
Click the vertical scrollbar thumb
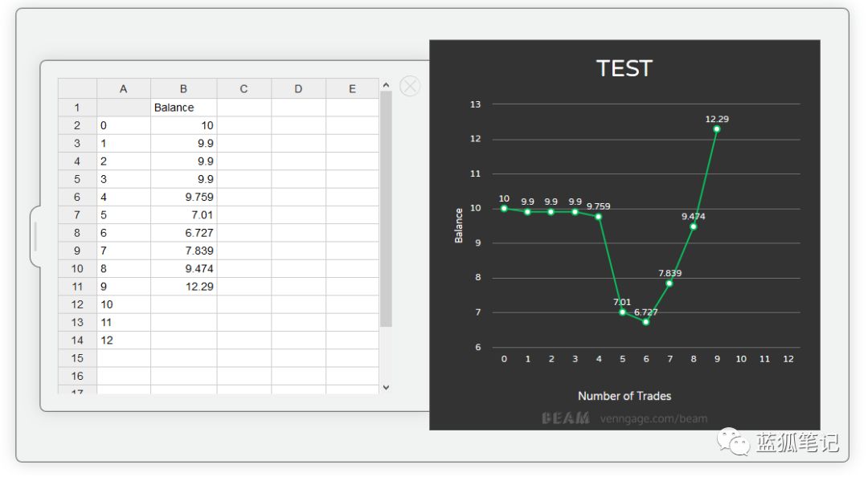pyautogui.click(x=386, y=209)
